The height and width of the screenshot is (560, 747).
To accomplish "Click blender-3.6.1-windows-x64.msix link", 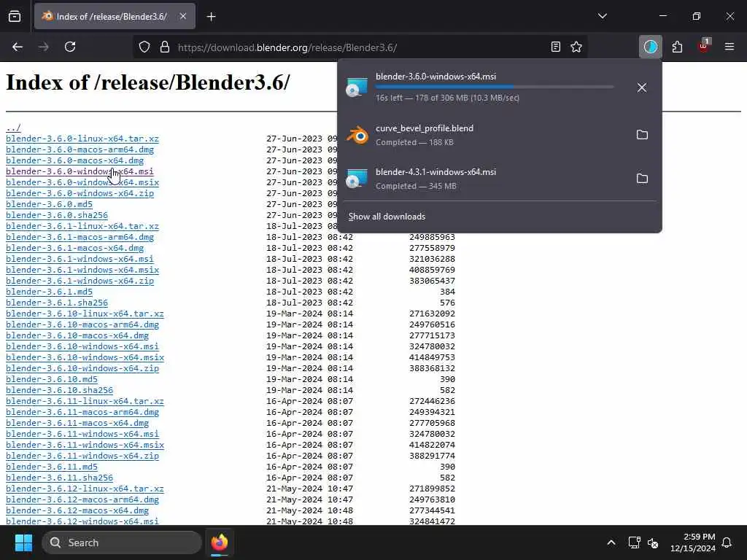I will click(82, 270).
